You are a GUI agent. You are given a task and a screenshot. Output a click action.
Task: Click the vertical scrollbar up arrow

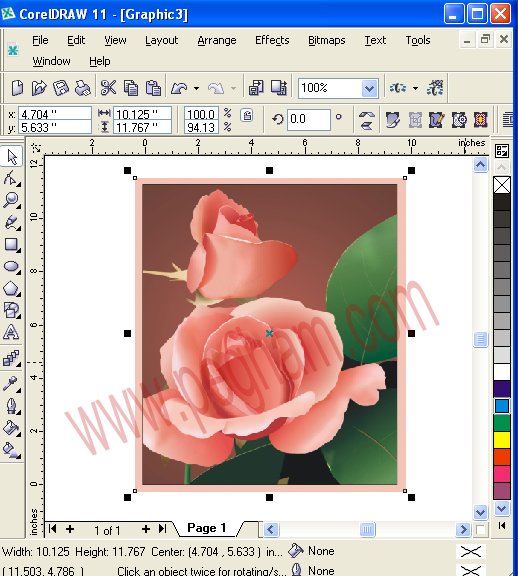(x=481, y=165)
